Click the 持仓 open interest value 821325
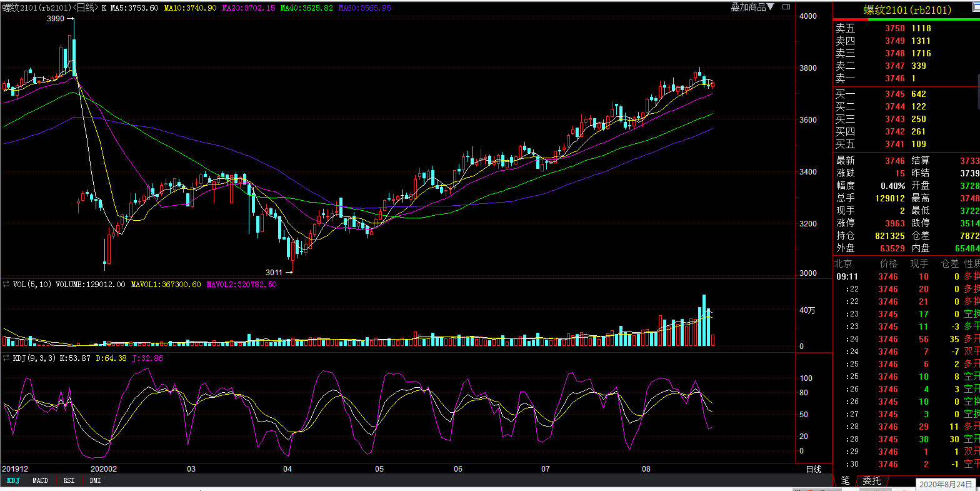 pos(889,236)
